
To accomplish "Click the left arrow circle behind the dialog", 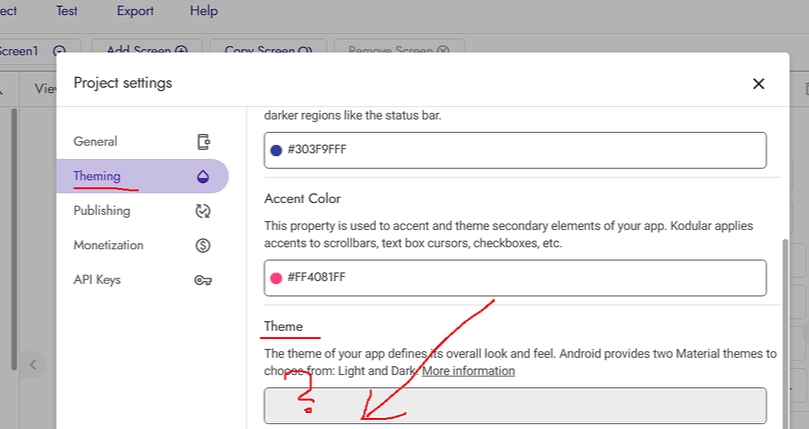I will click(x=32, y=364).
